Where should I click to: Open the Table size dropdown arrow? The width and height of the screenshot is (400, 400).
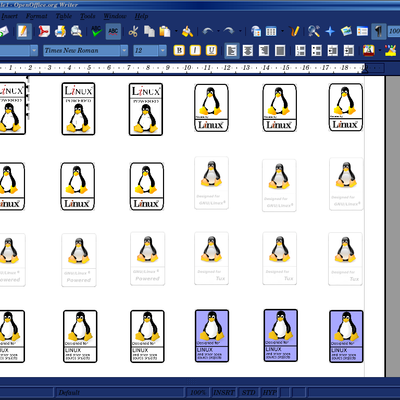282,32
